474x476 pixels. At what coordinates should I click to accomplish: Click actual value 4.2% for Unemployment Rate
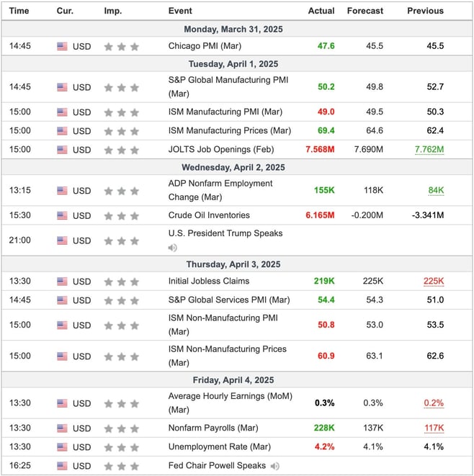(x=325, y=447)
